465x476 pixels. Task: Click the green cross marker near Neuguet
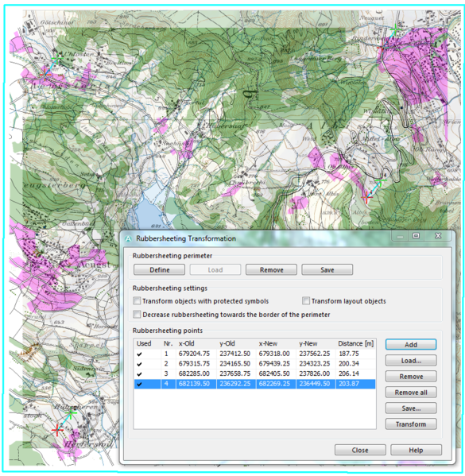395,29
